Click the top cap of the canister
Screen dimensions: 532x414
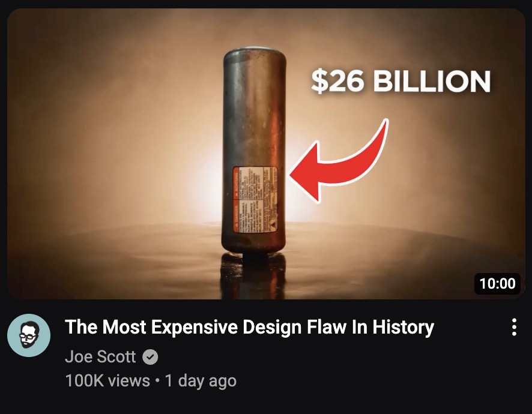point(254,53)
